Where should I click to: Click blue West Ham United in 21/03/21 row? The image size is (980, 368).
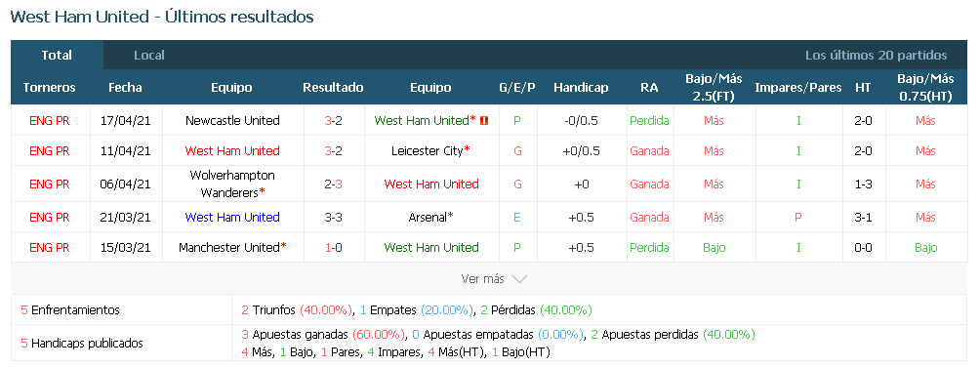tap(232, 218)
